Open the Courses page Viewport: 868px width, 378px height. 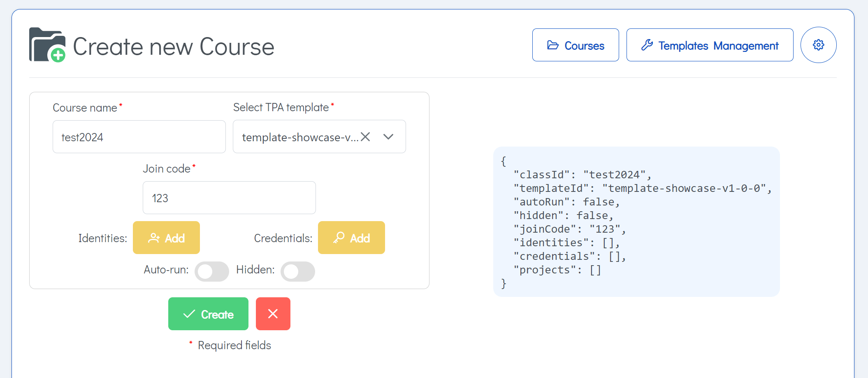[576, 45]
